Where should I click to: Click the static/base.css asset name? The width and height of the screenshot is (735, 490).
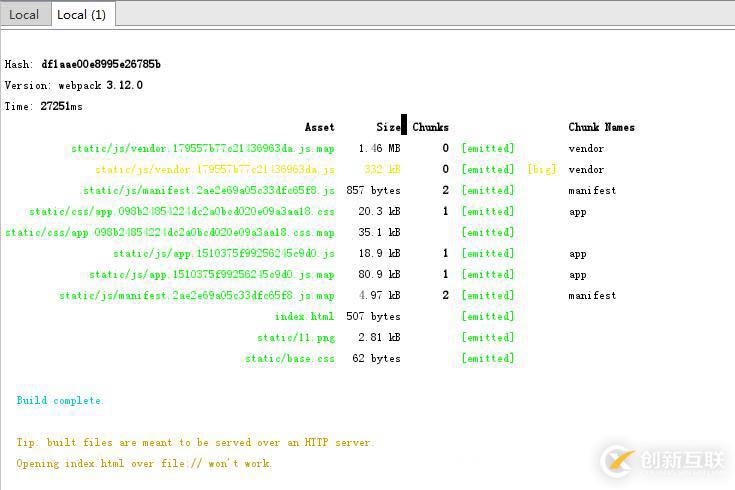point(290,359)
